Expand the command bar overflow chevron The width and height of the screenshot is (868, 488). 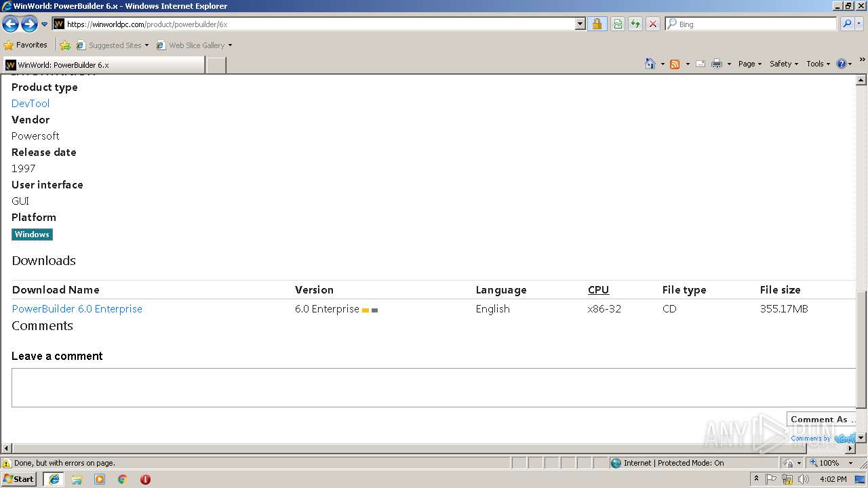click(863, 60)
